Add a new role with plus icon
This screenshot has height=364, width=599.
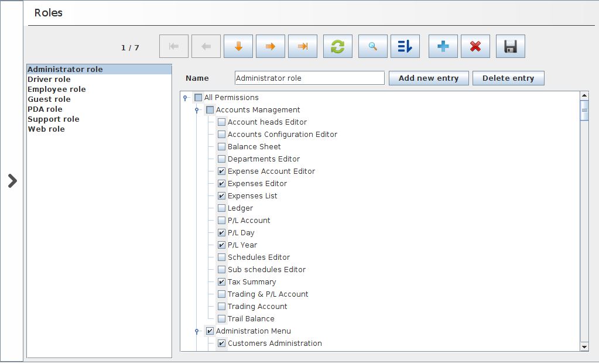click(x=443, y=47)
